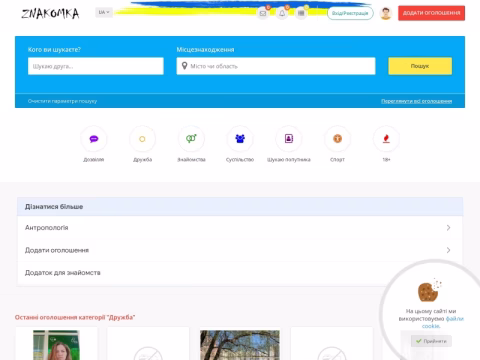The image size is (480, 360).
Task: Open the файли cookie link
Action: (x=454, y=319)
